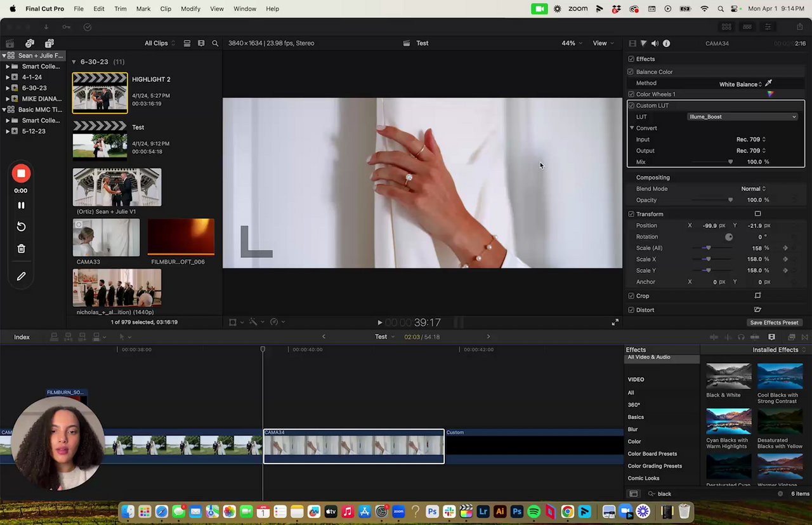Toggle the Transform checkbox

(x=631, y=214)
